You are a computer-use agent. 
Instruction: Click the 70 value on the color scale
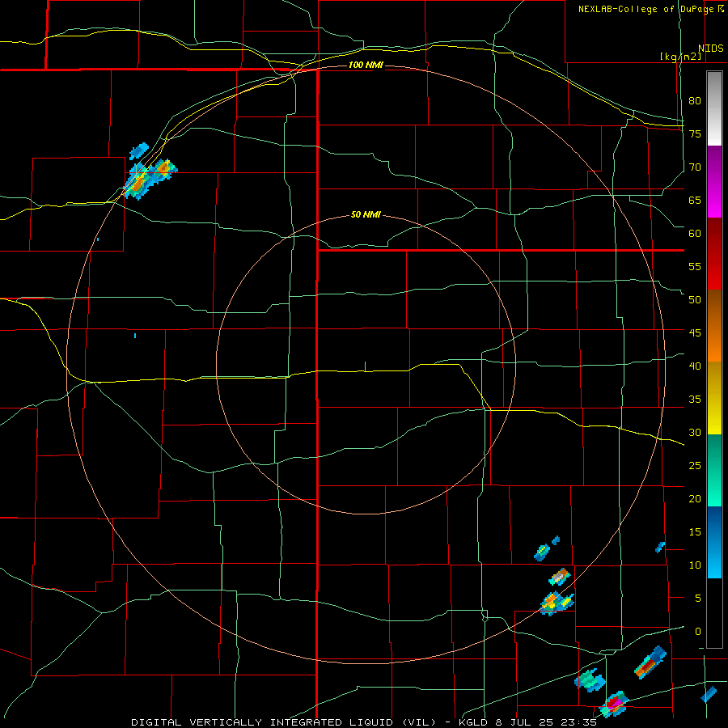coord(695,167)
